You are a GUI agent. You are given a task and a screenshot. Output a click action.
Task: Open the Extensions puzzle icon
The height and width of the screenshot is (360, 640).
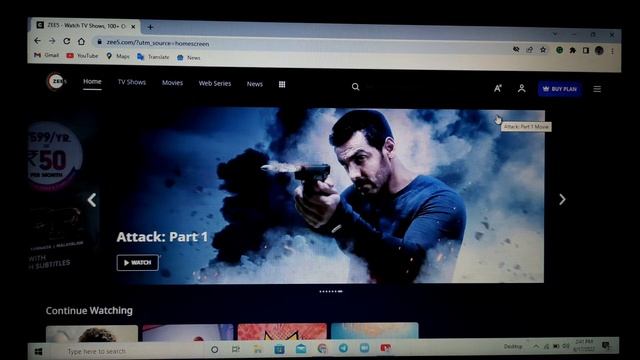[x=573, y=50]
